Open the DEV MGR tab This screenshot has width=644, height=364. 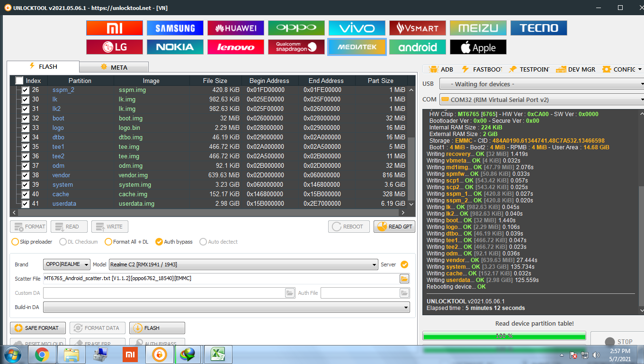[x=575, y=69]
